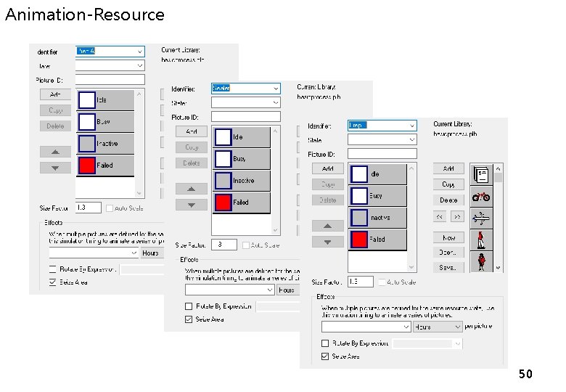This screenshot has width=566, height=392.
Task: Click move-down arrow in Sealer dialog
Action: click(192, 205)
